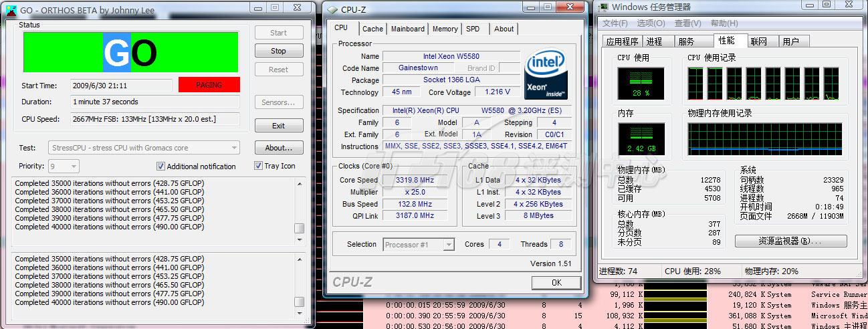Open 资源监视器 resource monitor button
This screenshot has height=329, width=868.
coord(790,241)
